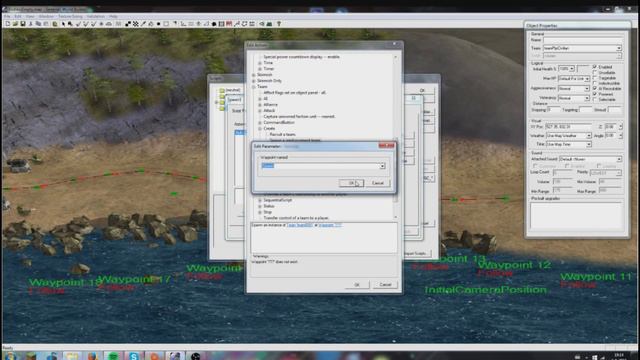Toggle the Powered checkbox
The width and height of the screenshot is (640, 360).
pyautogui.click(x=595, y=94)
